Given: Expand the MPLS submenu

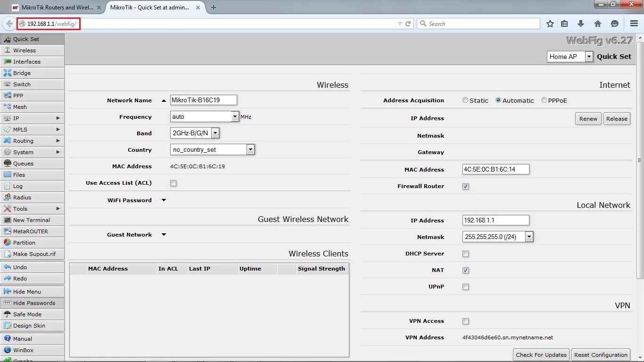Looking at the screenshot, I should 58,130.
